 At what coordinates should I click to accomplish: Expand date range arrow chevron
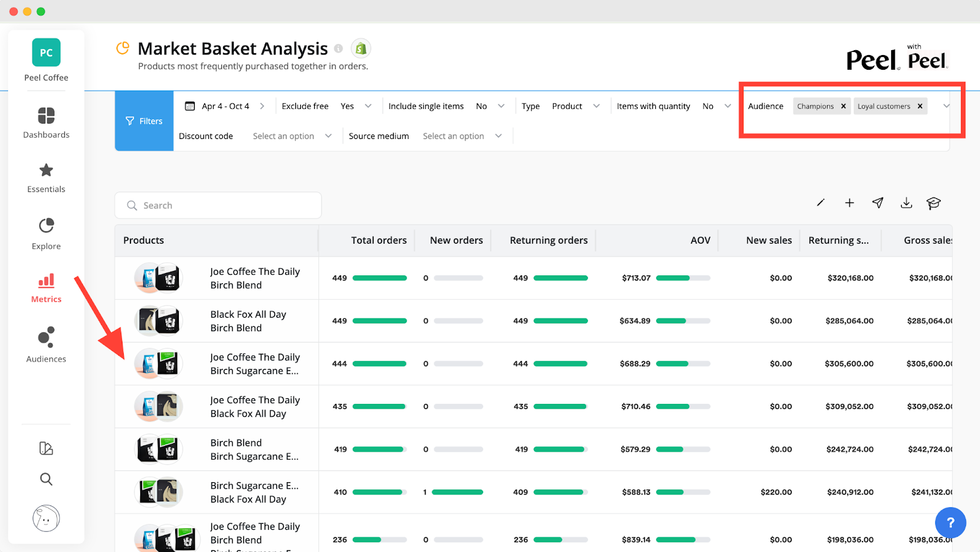262,106
